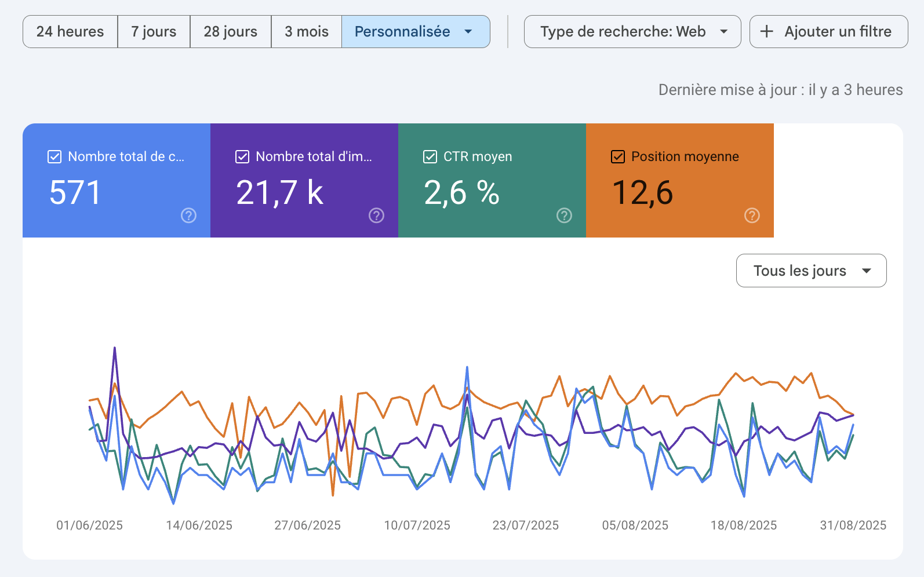Expand the Personnalisée date range arrow

[x=468, y=32]
